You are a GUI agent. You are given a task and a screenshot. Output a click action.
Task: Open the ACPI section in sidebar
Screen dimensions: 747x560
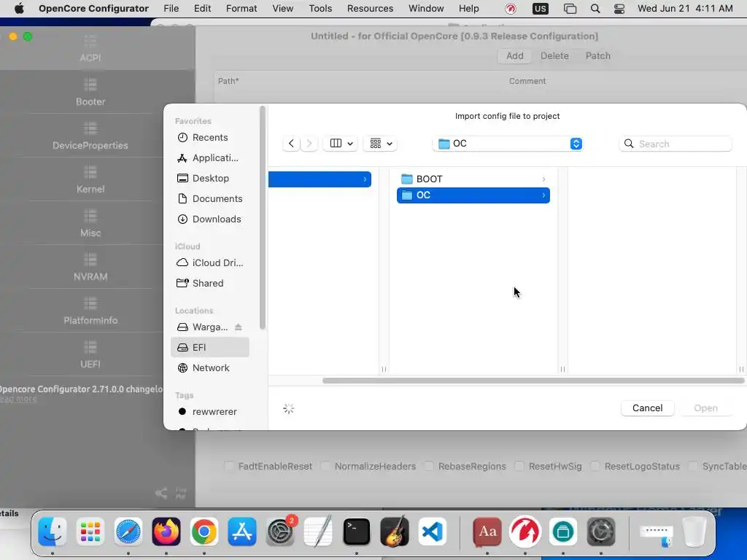coord(90,49)
